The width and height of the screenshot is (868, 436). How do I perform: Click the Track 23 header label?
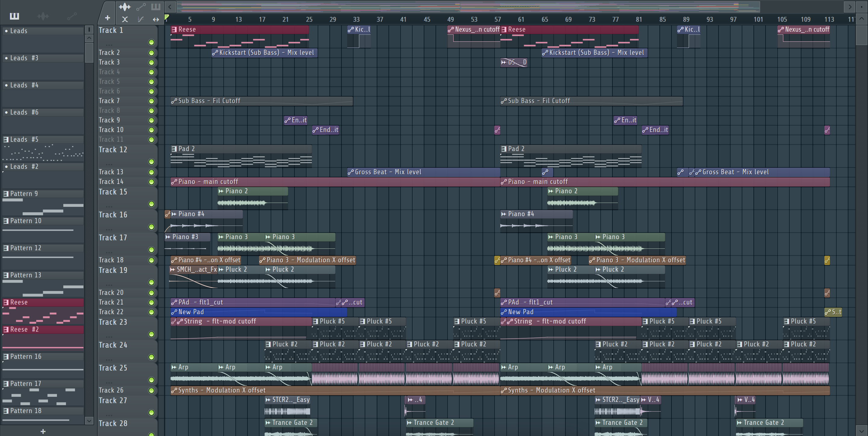[x=113, y=322]
